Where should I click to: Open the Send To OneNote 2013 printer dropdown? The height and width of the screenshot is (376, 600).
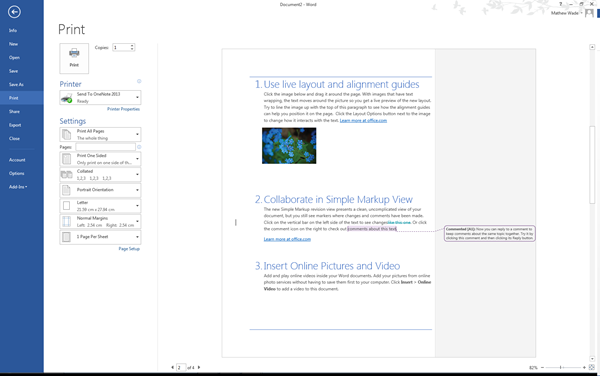pyautogui.click(x=100, y=98)
